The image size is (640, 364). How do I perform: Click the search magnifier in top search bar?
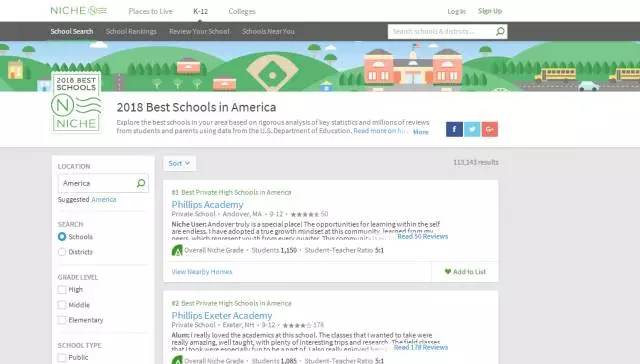(x=500, y=31)
